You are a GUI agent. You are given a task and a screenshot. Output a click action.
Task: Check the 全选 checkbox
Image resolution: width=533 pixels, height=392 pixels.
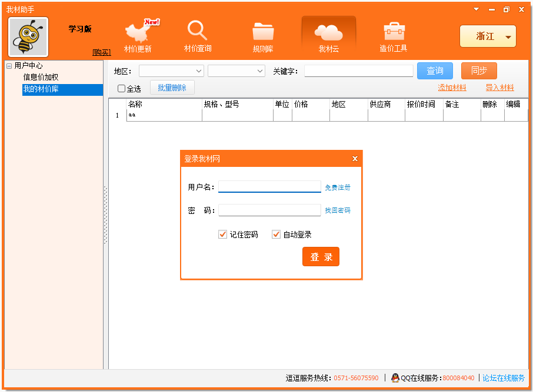point(122,89)
